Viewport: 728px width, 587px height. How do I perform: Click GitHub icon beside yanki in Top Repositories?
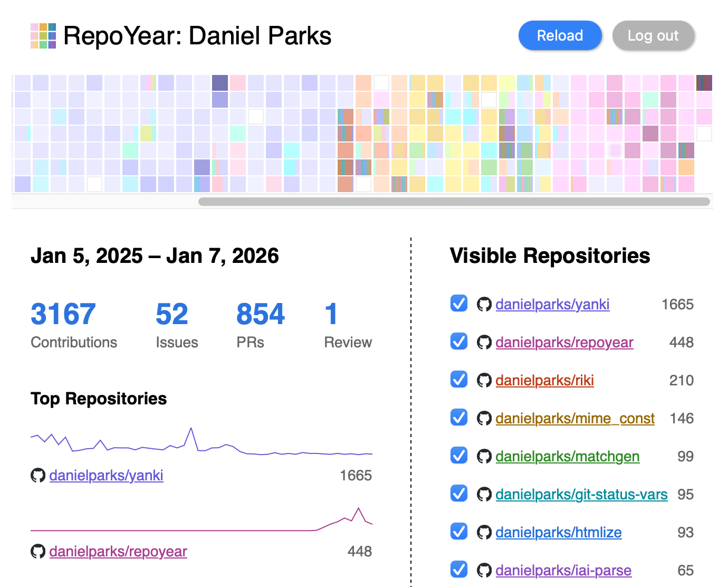pos(38,475)
